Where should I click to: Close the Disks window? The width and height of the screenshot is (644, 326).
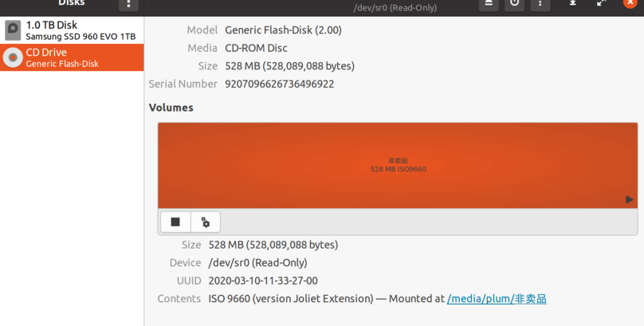630,3
